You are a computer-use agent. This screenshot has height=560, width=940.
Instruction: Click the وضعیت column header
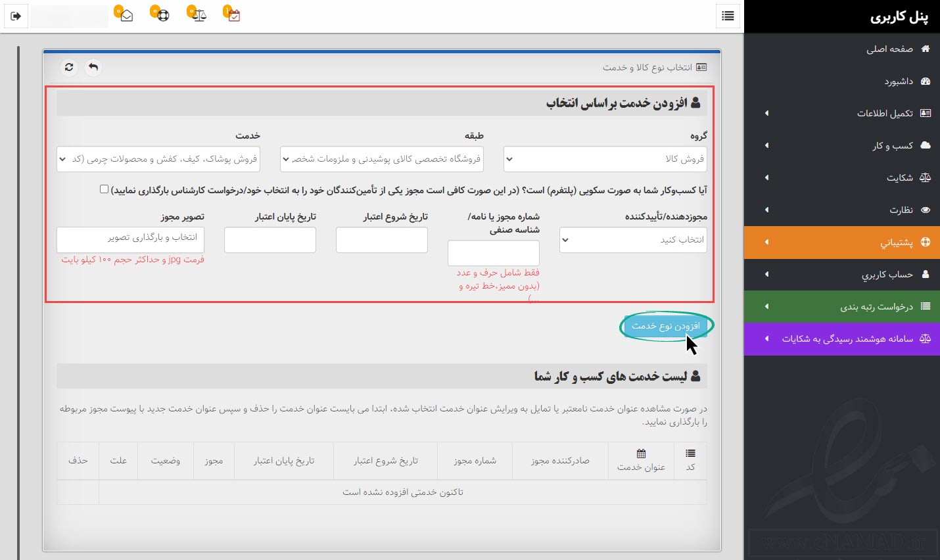coord(165,461)
